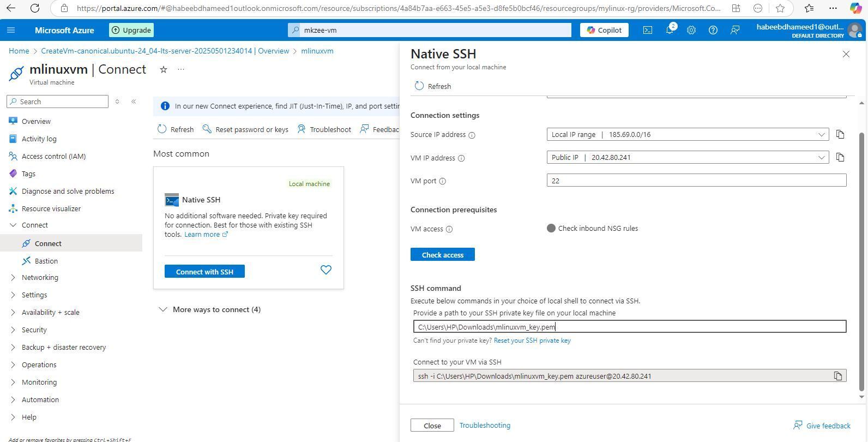Screen dimensions: 868x442
Task: Copy the SSH command to clipboard
Action: (x=838, y=376)
